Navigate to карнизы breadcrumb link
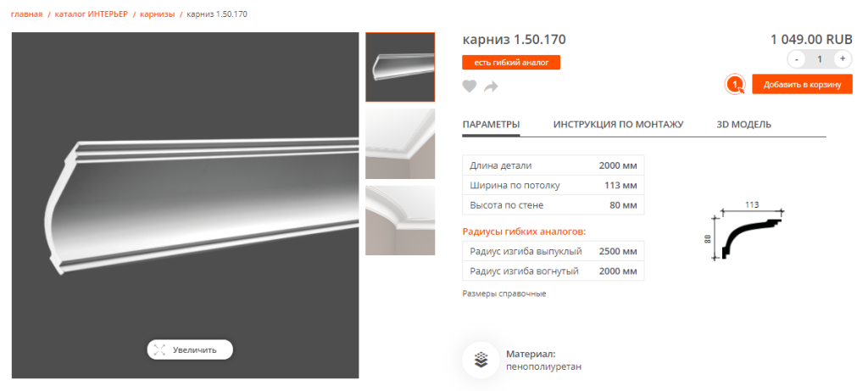 click(x=157, y=14)
